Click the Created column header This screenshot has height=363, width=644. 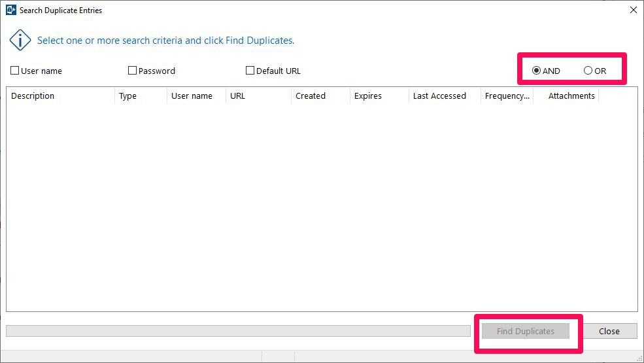pos(321,95)
